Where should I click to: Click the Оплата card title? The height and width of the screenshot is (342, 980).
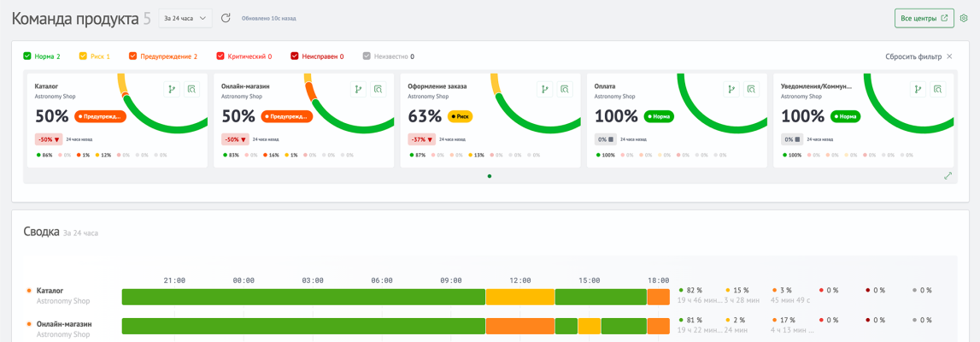(x=605, y=86)
